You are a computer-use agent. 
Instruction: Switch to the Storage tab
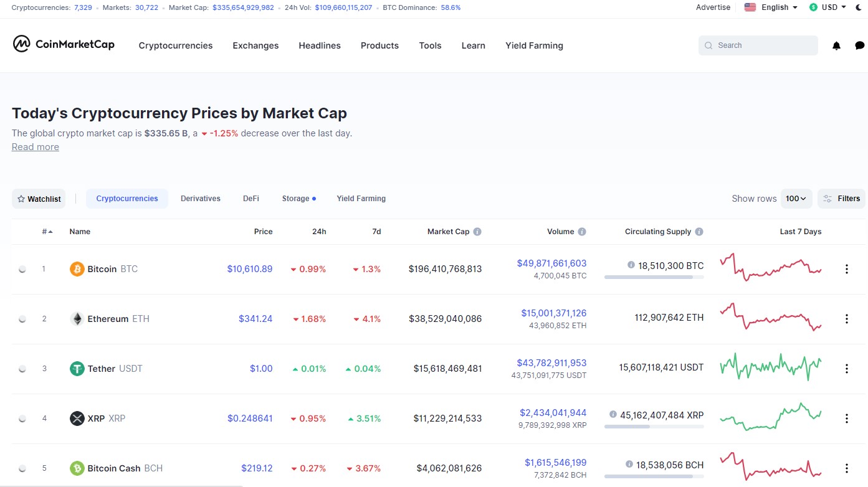pyautogui.click(x=298, y=199)
